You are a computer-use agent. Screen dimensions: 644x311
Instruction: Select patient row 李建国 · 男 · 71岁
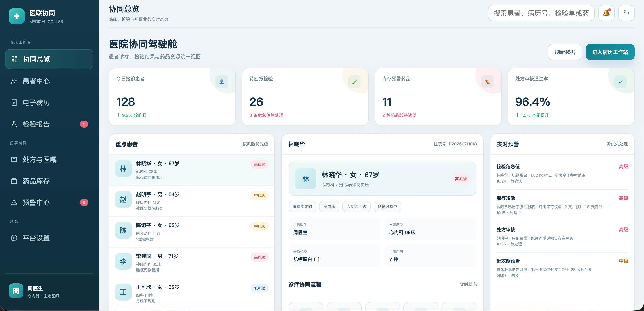click(192, 263)
